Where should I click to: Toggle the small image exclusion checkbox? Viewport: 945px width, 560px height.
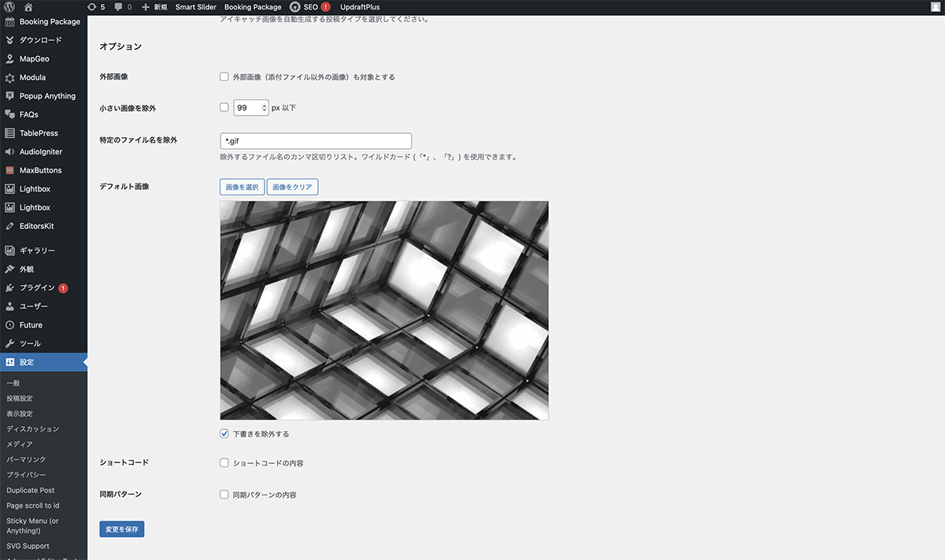tap(224, 107)
